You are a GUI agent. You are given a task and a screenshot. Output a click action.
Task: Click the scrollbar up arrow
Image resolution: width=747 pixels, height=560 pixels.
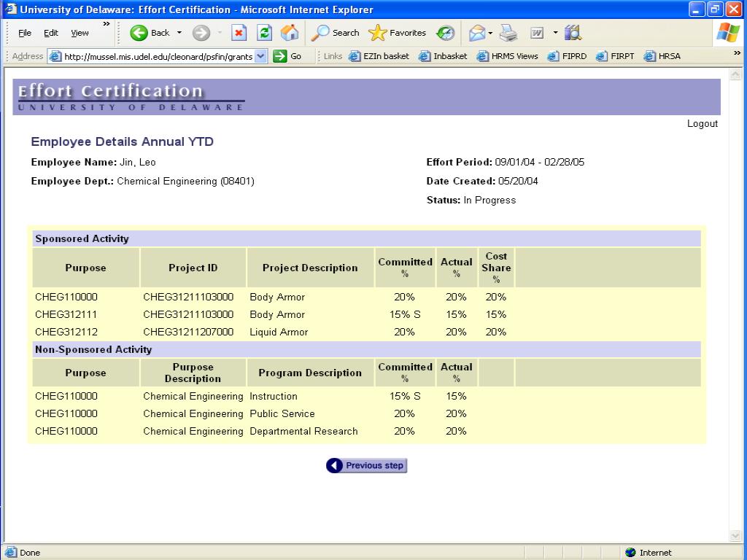pyautogui.click(x=735, y=74)
